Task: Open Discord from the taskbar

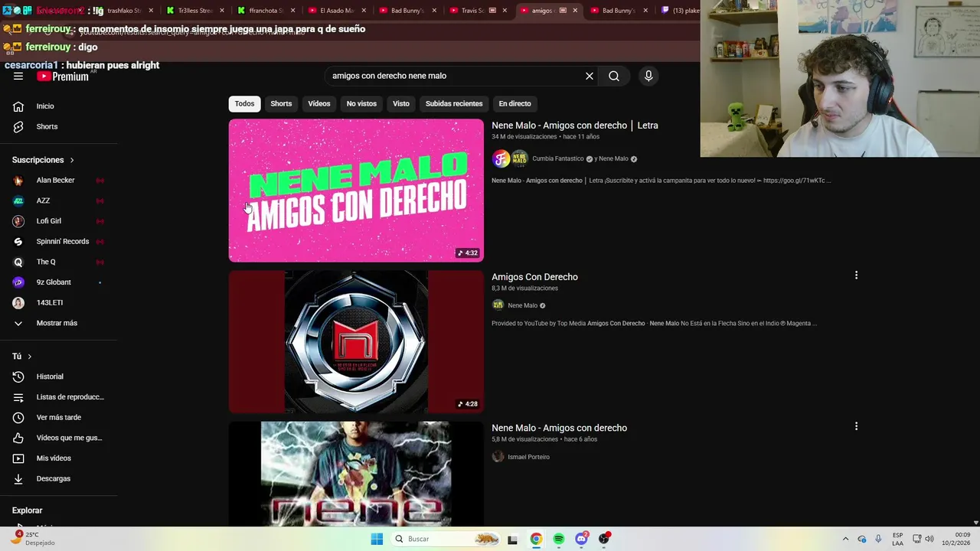Action: pos(582,539)
